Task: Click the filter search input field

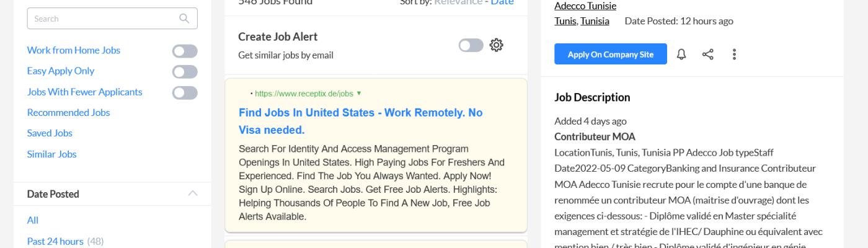Action: tap(102, 19)
